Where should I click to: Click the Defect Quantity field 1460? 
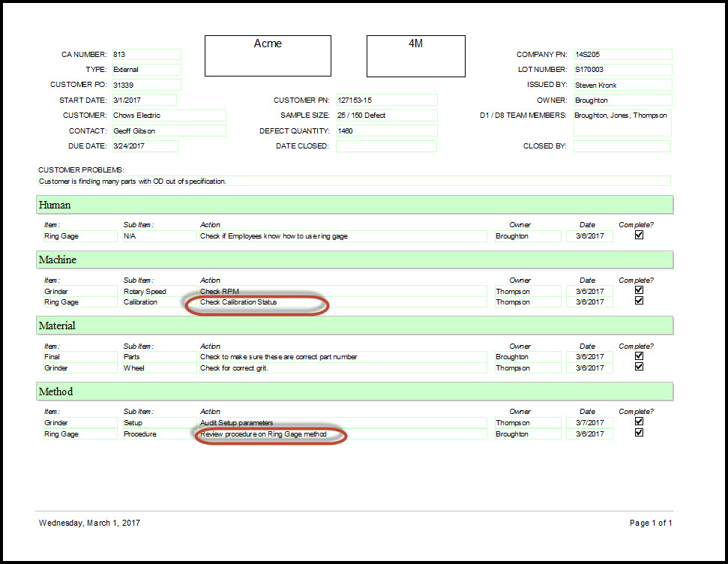click(x=387, y=130)
